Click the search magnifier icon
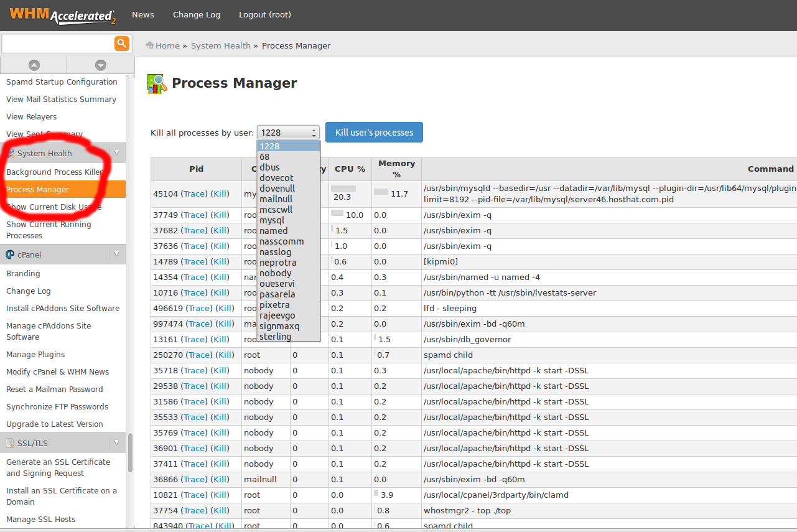Image resolution: width=797 pixels, height=532 pixels. tap(122, 44)
